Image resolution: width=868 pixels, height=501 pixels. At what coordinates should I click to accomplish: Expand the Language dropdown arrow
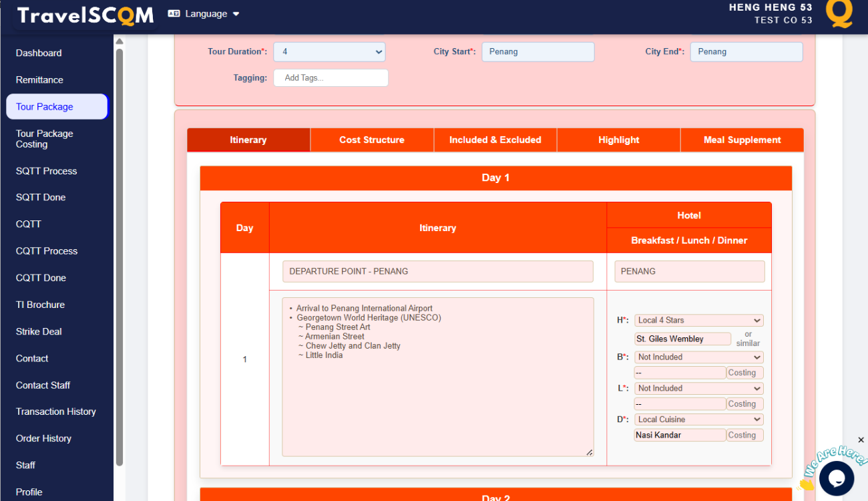(236, 14)
